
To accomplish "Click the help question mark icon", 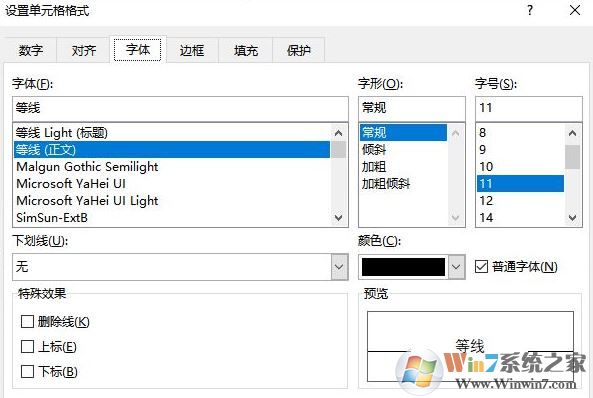I will click(530, 10).
